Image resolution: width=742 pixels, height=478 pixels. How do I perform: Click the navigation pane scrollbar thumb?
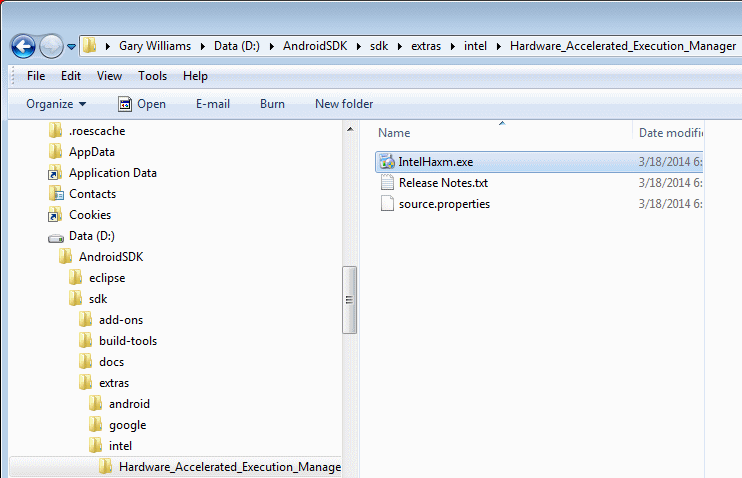(x=349, y=300)
